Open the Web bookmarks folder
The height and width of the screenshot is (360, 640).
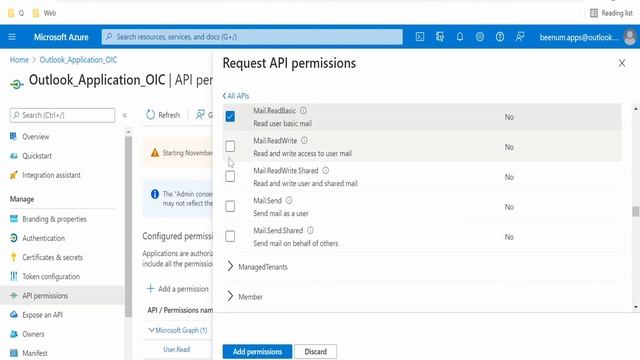tap(44, 13)
